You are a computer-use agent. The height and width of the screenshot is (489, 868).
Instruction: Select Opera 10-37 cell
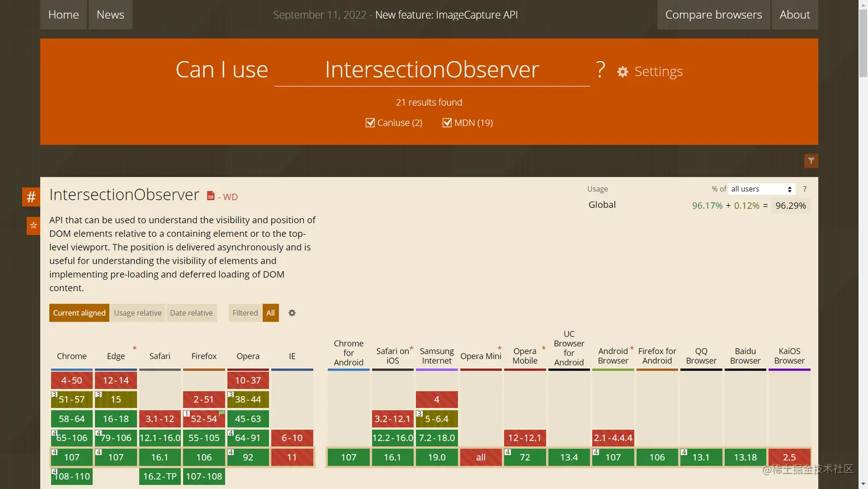click(x=248, y=380)
